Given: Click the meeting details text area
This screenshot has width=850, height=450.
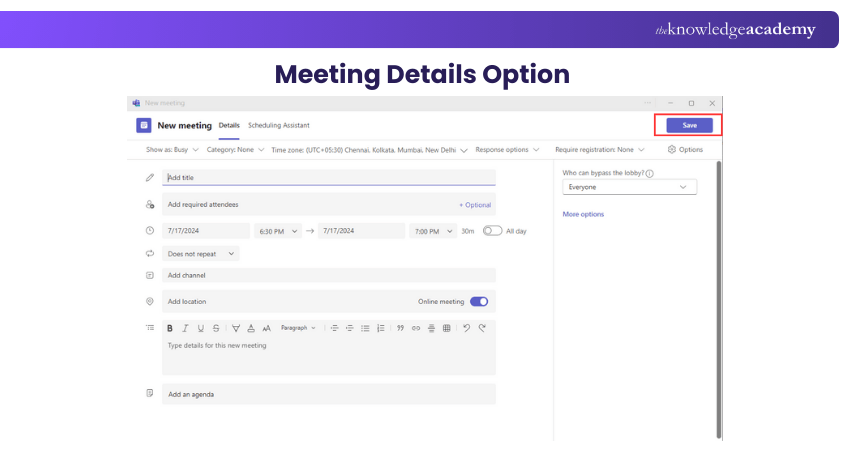Looking at the screenshot, I should click(329, 356).
